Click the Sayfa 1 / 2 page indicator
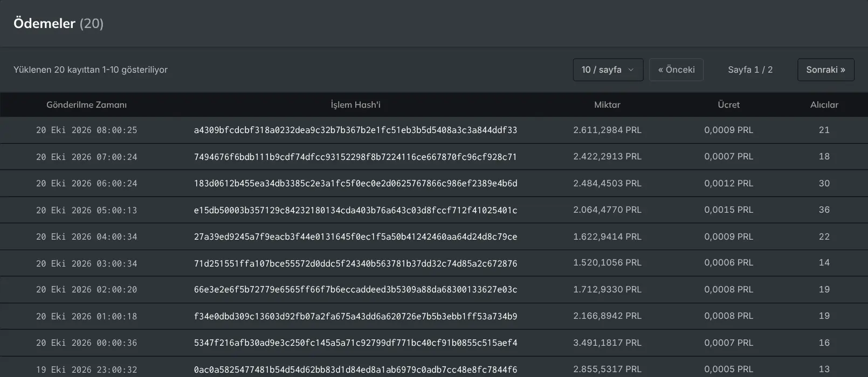 [750, 69]
